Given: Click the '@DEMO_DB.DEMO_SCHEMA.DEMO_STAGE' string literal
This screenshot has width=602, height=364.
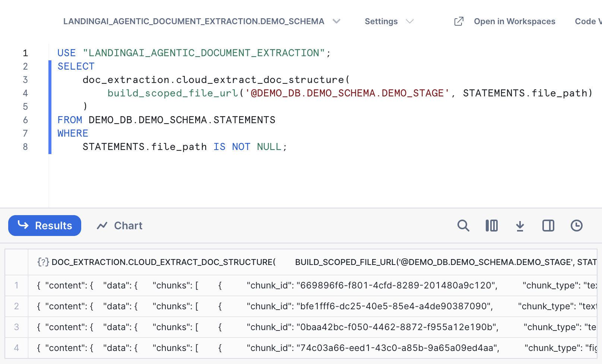Looking at the screenshot, I should coord(347,93).
